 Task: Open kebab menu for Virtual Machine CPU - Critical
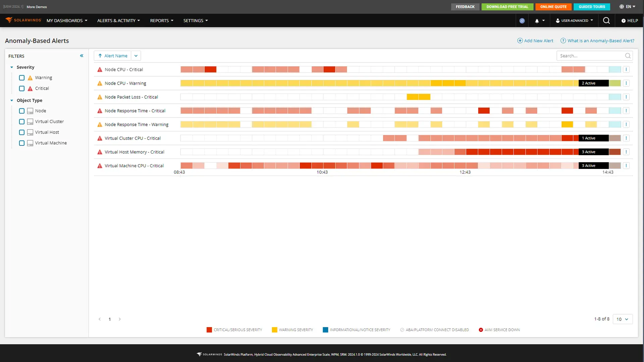pyautogui.click(x=626, y=165)
